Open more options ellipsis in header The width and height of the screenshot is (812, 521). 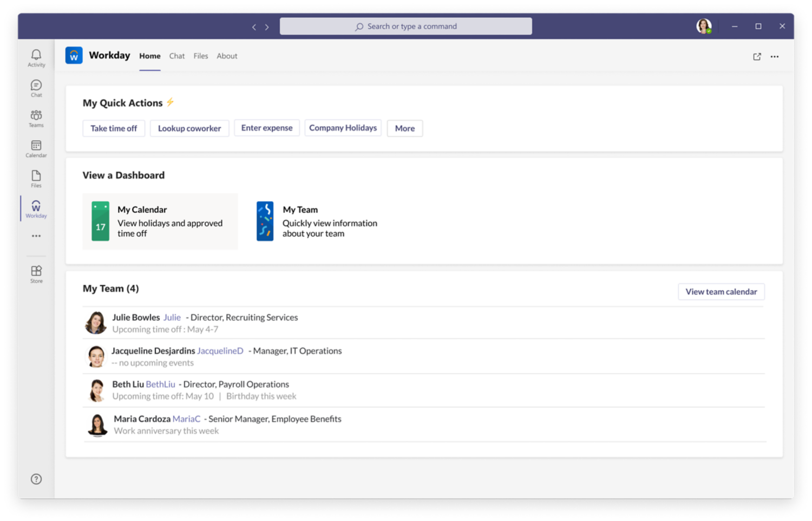tap(775, 56)
